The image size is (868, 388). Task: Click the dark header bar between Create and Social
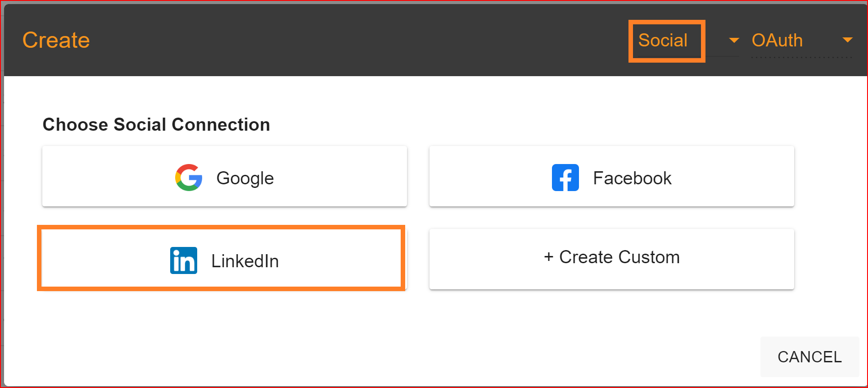click(x=360, y=41)
